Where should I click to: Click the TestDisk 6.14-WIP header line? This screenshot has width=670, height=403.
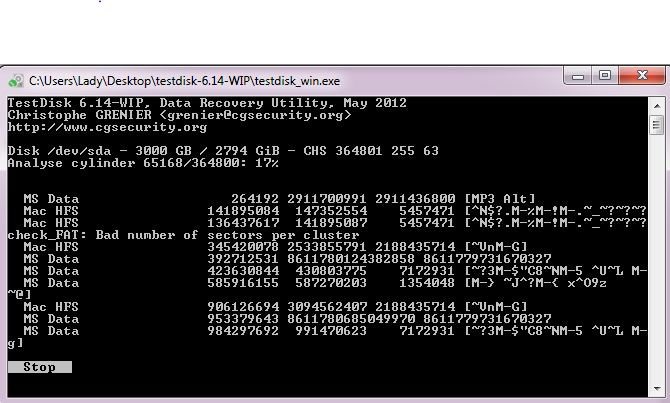click(207, 103)
